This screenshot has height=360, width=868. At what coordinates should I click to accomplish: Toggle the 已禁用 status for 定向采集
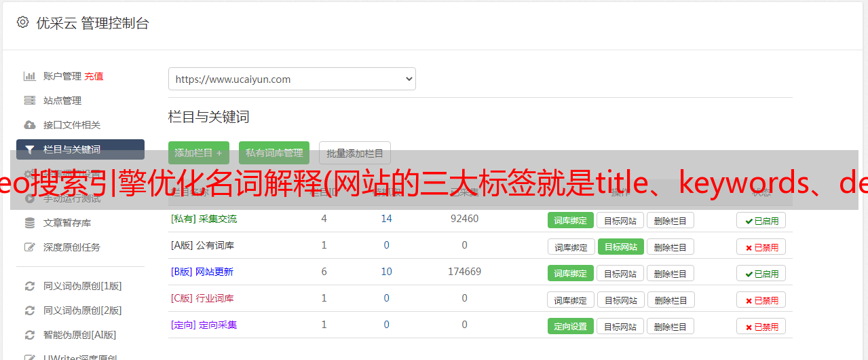761,326
